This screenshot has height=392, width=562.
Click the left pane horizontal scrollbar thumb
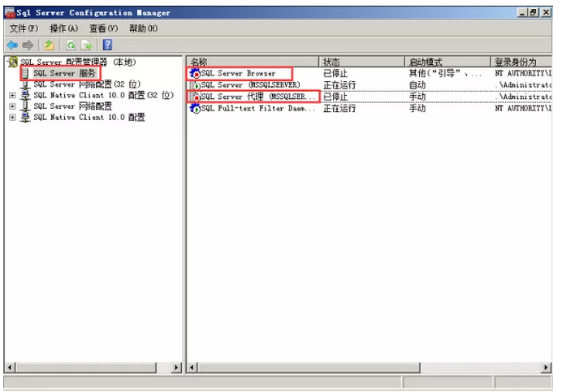[x=86, y=368]
